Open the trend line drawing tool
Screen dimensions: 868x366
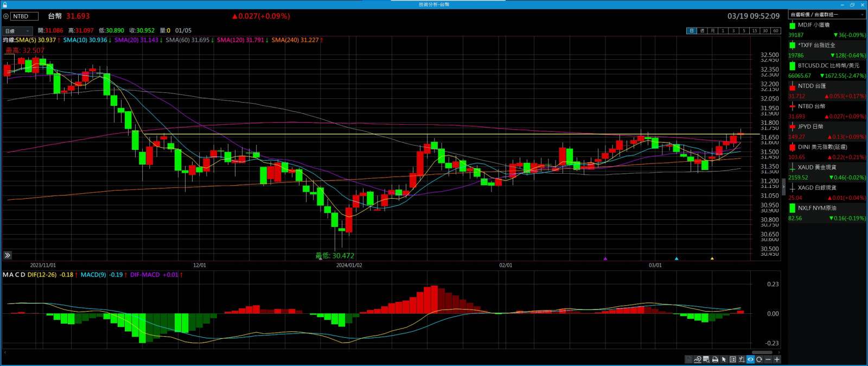coord(698,359)
